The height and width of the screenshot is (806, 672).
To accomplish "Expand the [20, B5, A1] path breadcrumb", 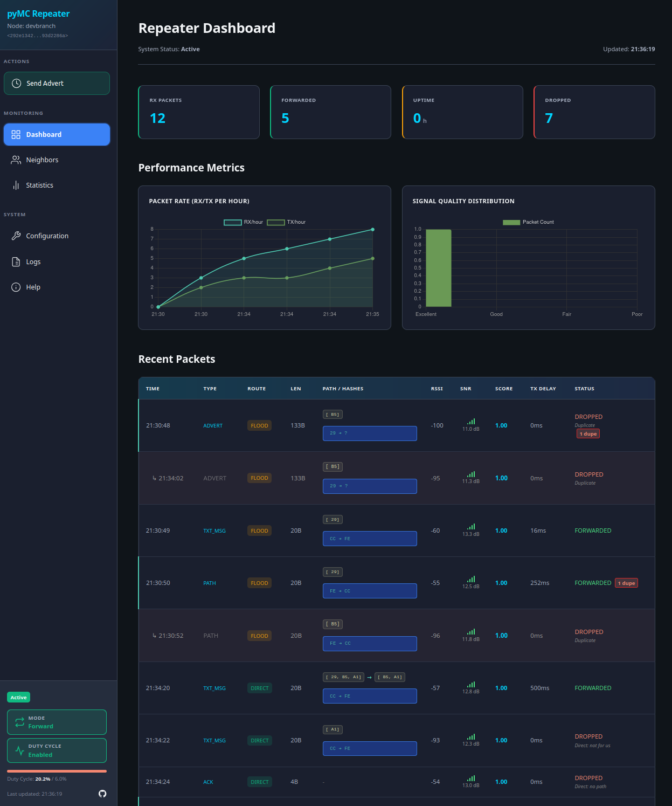I will tap(343, 677).
